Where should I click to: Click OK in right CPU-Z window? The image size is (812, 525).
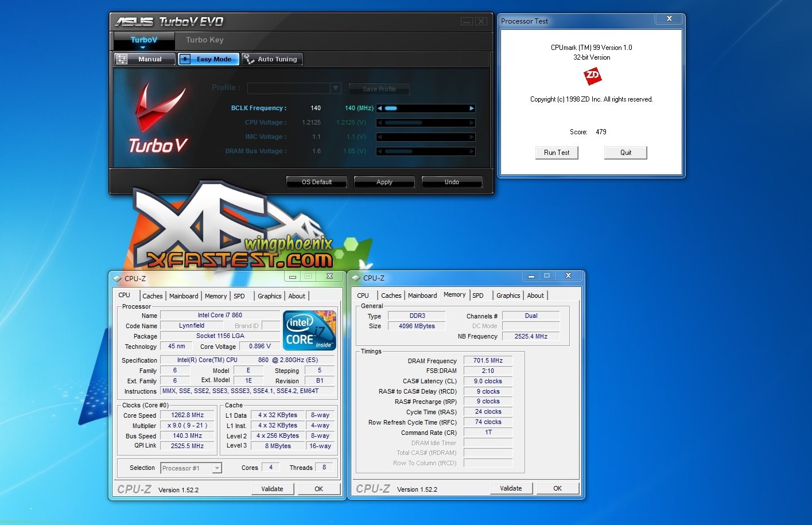tap(558, 488)
